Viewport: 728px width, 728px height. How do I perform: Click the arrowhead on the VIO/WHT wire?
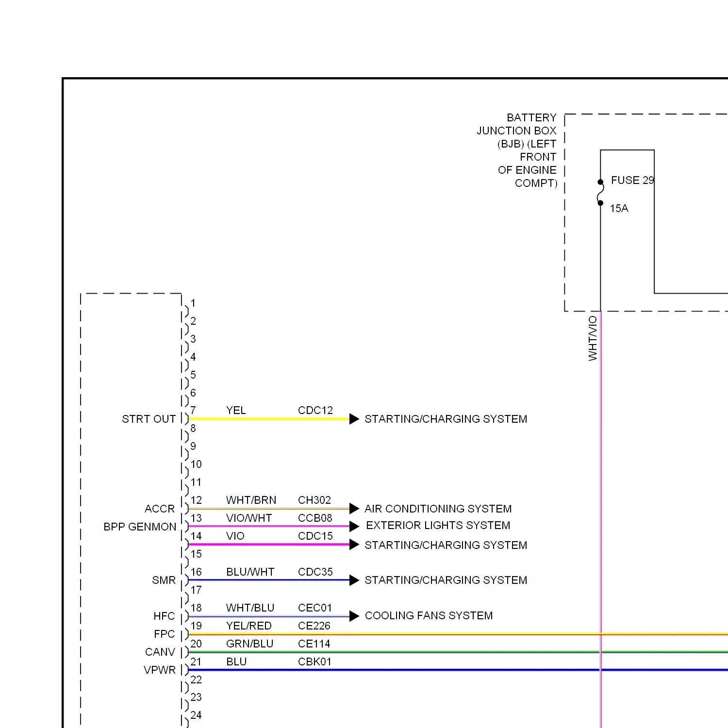click(354, 526)
